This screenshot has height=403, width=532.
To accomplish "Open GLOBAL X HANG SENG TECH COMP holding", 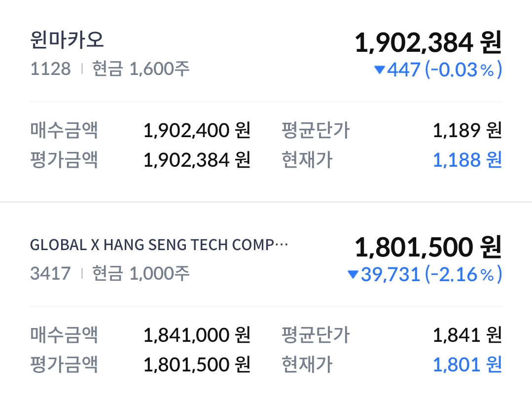I will click(159, 245).
